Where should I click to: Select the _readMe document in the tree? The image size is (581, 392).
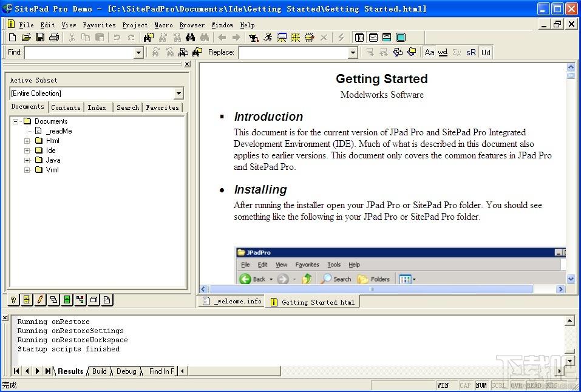coord(58,131)
